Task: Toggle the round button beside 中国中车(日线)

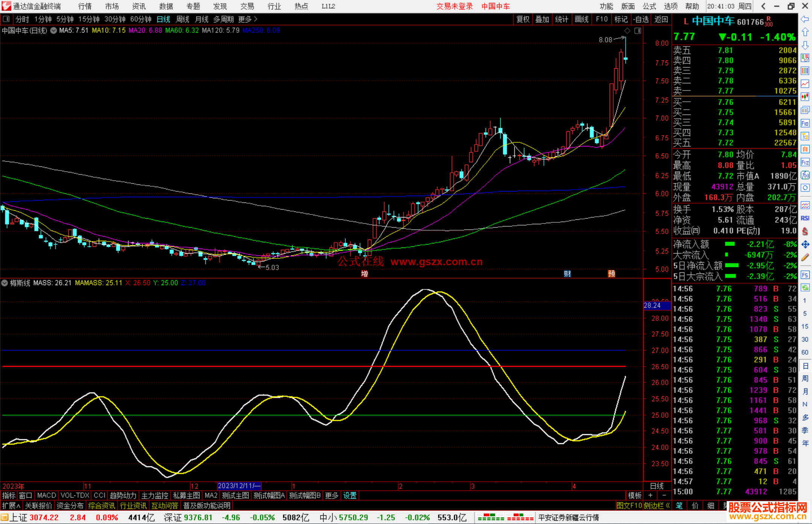Action: (x=53, y=30)
